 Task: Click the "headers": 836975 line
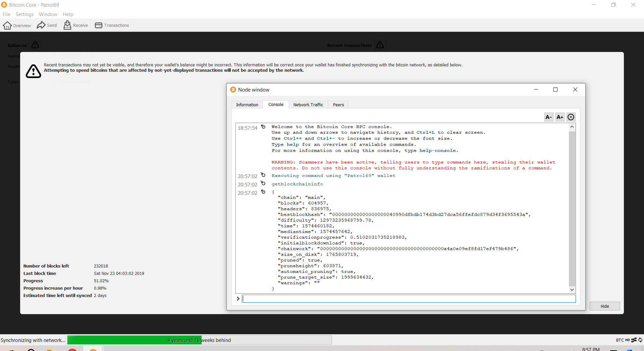304,209
